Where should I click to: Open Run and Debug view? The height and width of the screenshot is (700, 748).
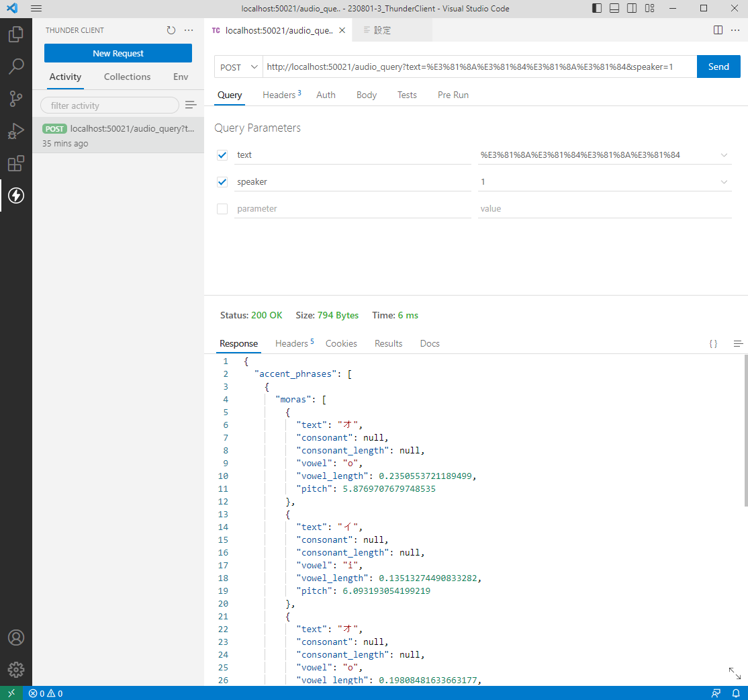tap(15, 131)
